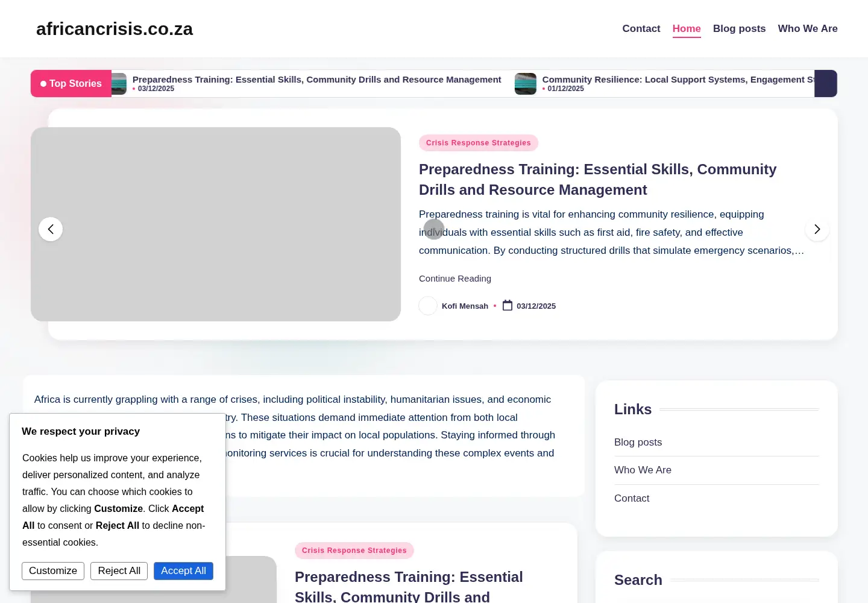Click We respect your privacy heading
The width and height of the screenshot is (868, 603).
coord(81,431)
